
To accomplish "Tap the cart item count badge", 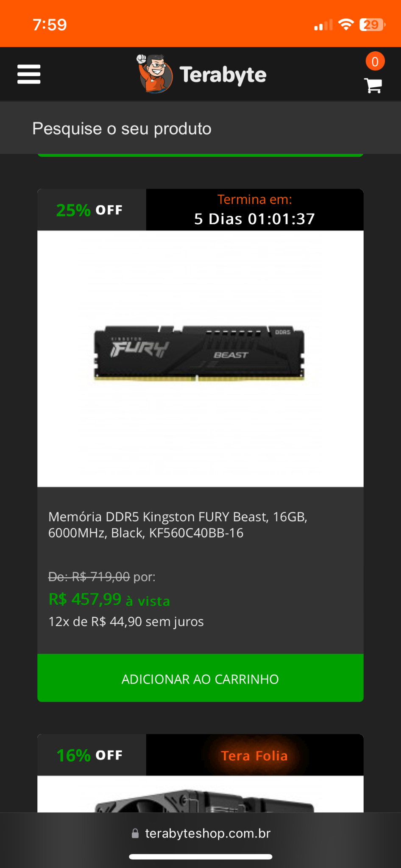I will (x=375, y=61).
